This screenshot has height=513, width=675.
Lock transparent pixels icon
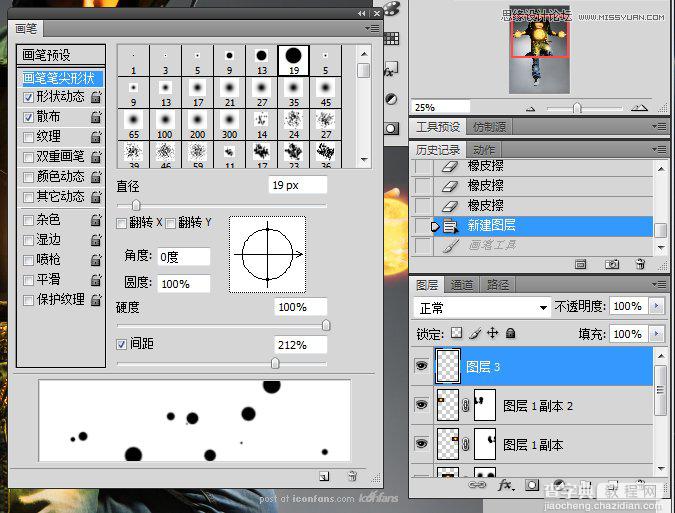(456, 333)
